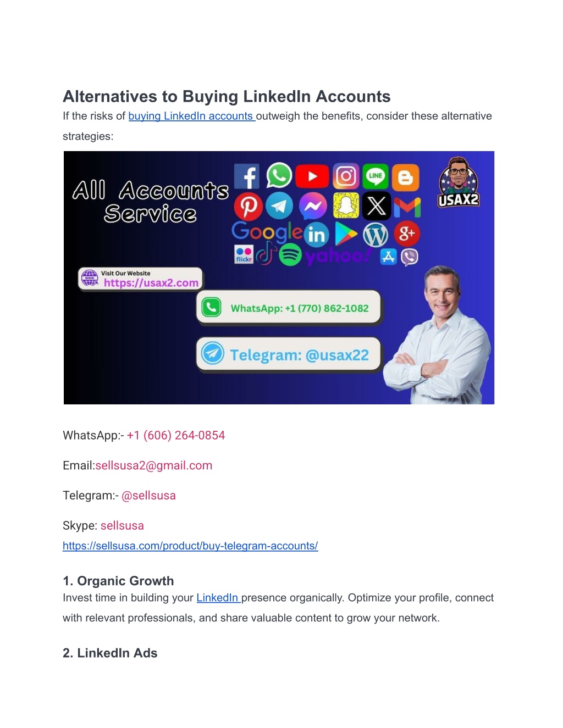
Task: Click the Telegram @usax22 button
Action: [x=289, y=354]
